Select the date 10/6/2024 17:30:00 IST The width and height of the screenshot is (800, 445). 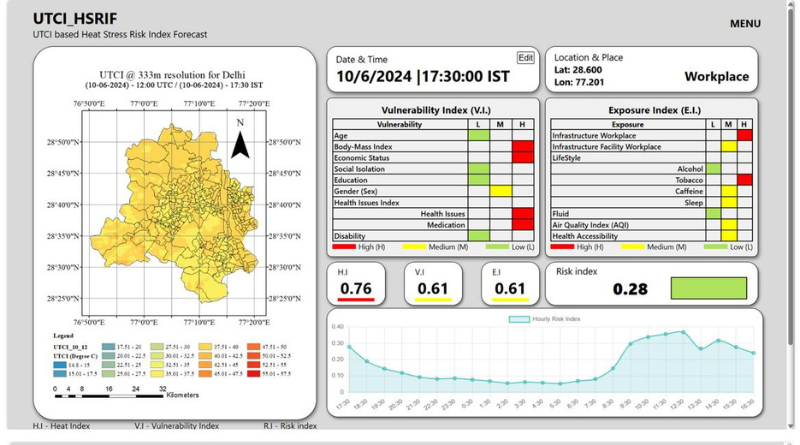point(422,77)
